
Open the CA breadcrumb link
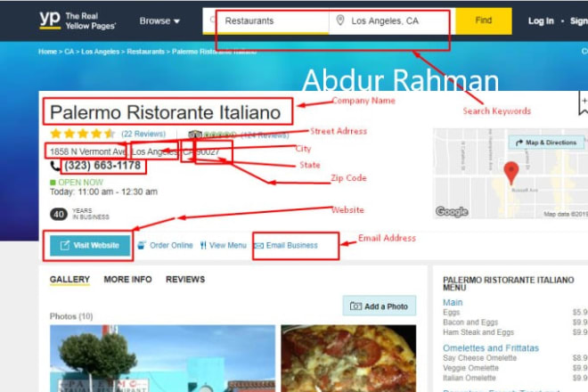pyautogui.click(x=69, y=52)
